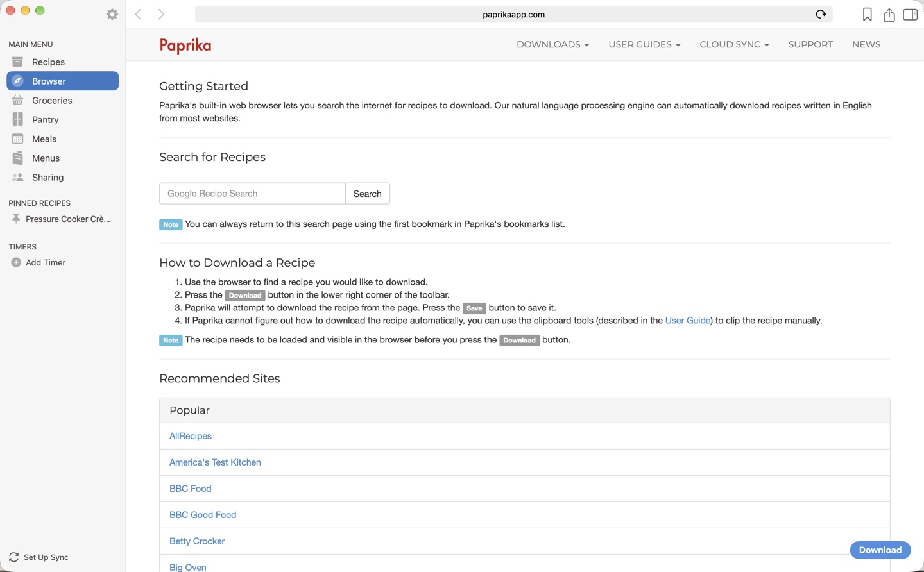Image resolution: width=924 pixels, height=572 pixels.
Task: Click the Recipes archive box icon
Action: [17, 62]
